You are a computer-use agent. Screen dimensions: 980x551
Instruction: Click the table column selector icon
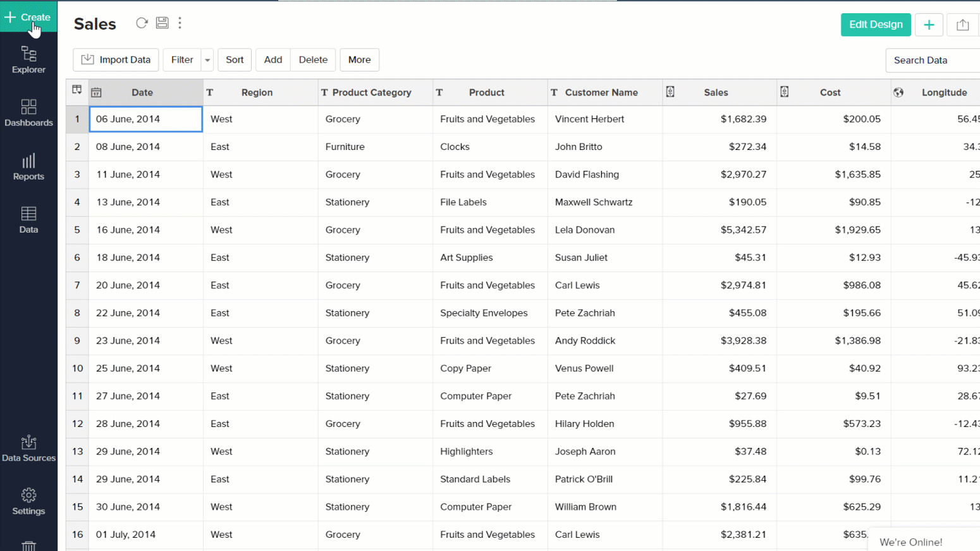pyautogui.click(x=77, y=90)
